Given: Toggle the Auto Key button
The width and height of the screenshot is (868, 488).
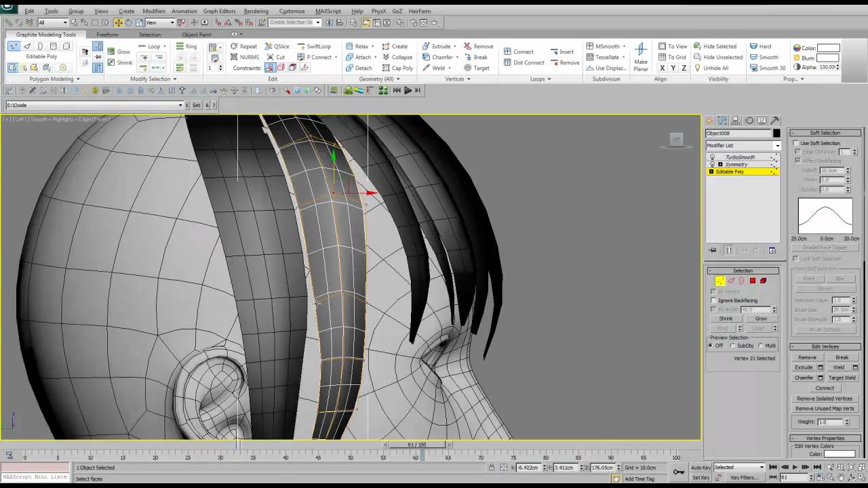Looking at the screenshot, I should point(701,467).
